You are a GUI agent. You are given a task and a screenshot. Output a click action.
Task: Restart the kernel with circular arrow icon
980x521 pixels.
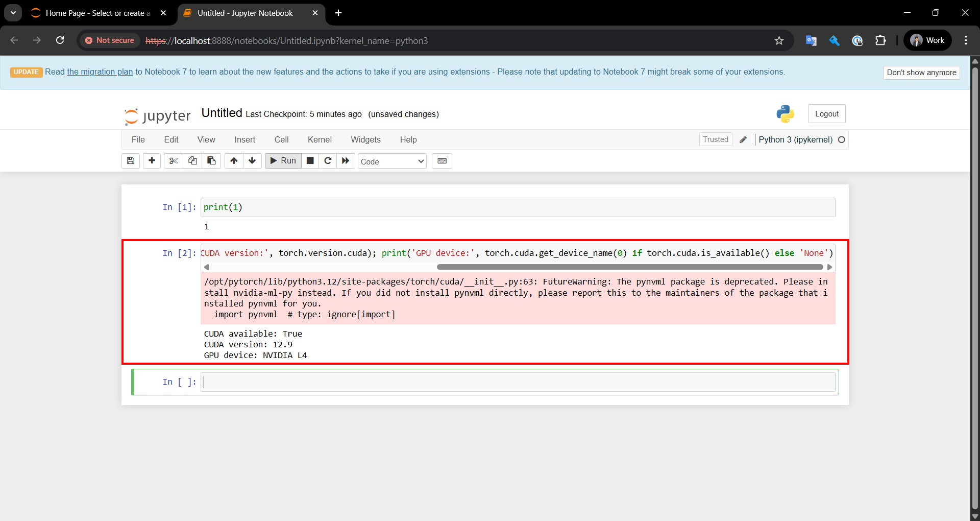328,161
